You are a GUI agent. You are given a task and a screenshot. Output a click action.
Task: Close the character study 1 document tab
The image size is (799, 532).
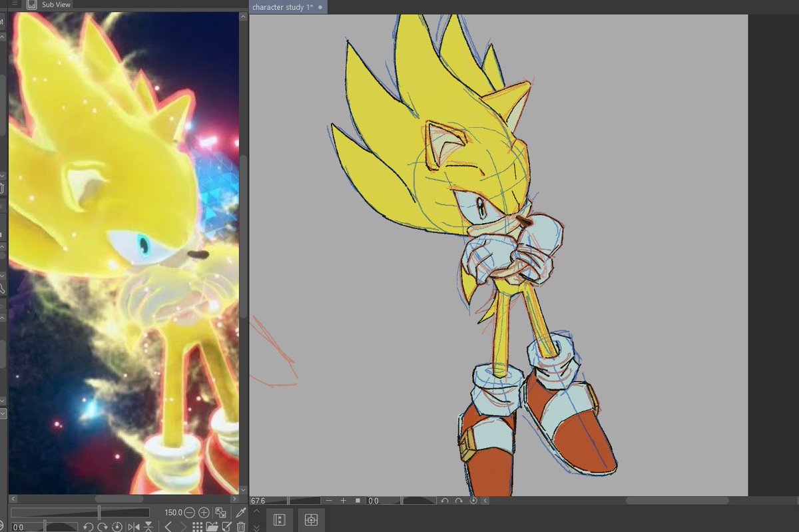coord(320,7)
